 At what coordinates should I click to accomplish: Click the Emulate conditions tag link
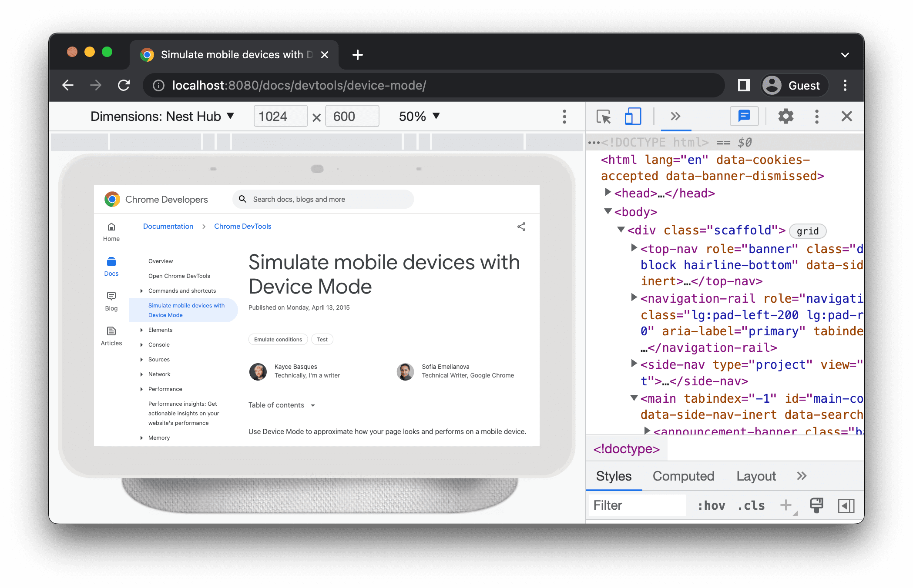point(276,340)
